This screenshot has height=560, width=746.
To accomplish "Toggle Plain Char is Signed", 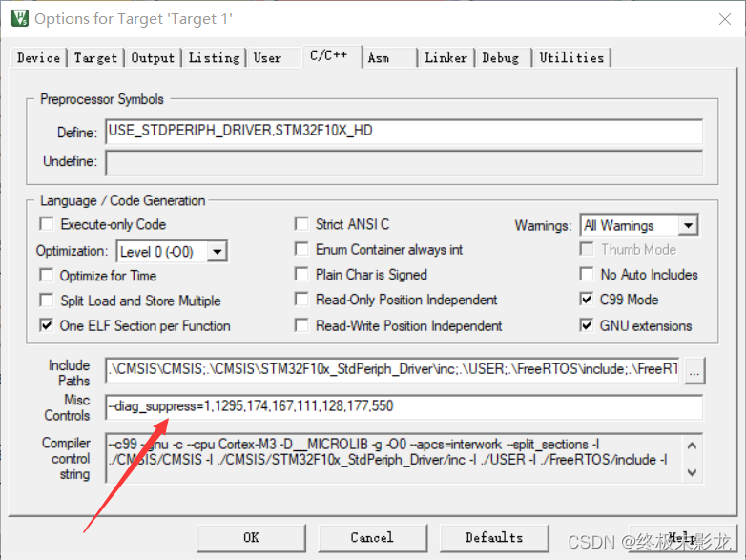I will tap(301, 274).
